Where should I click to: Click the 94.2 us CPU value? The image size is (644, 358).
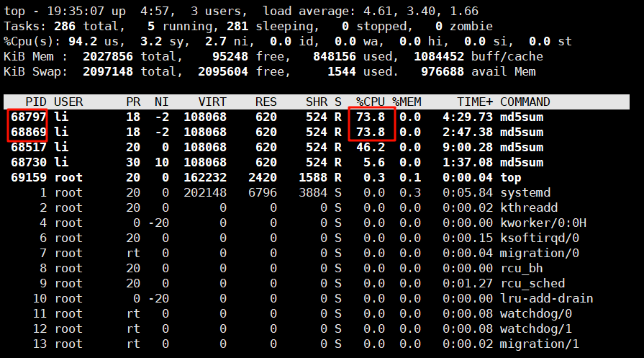(83, 42)
